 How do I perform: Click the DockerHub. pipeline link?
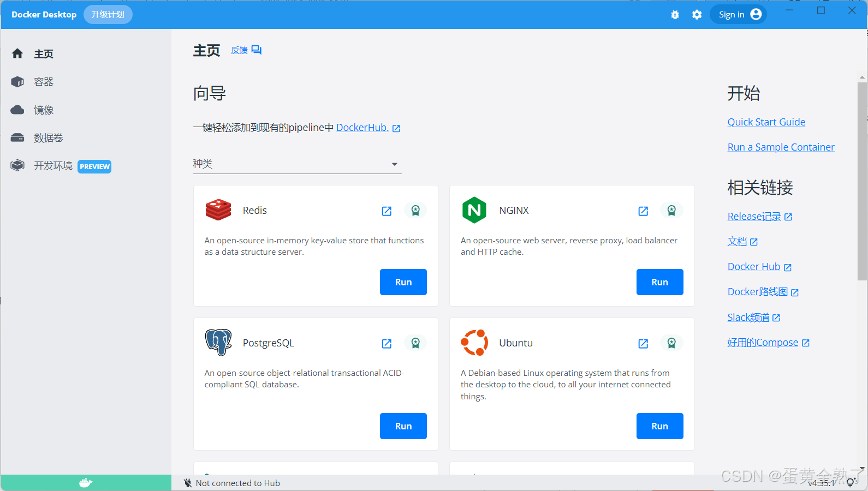[x=362, y=127]
